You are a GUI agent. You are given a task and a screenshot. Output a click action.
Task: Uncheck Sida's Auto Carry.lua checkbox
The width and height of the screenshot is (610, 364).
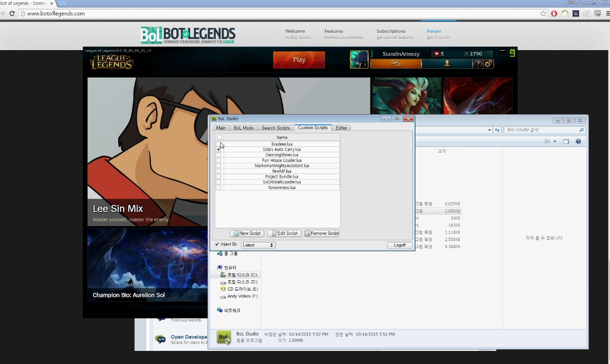tap(218, 149)
